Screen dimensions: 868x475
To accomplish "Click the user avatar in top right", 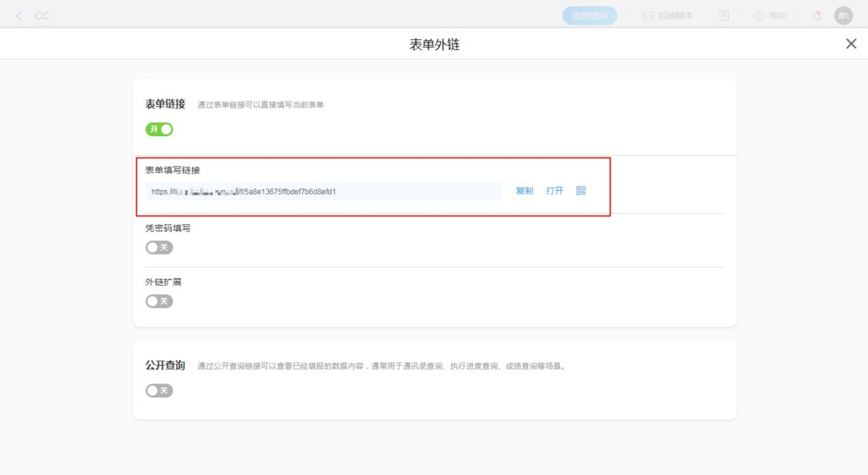I will [x=843, y=16].
